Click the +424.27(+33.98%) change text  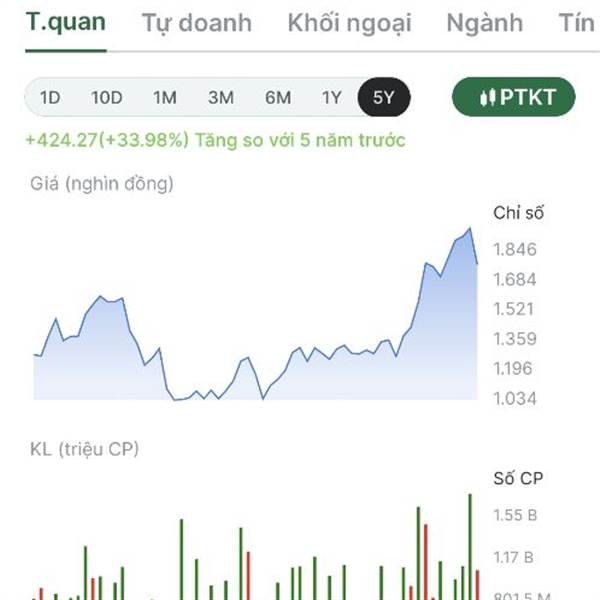click(x=109, y=140)
